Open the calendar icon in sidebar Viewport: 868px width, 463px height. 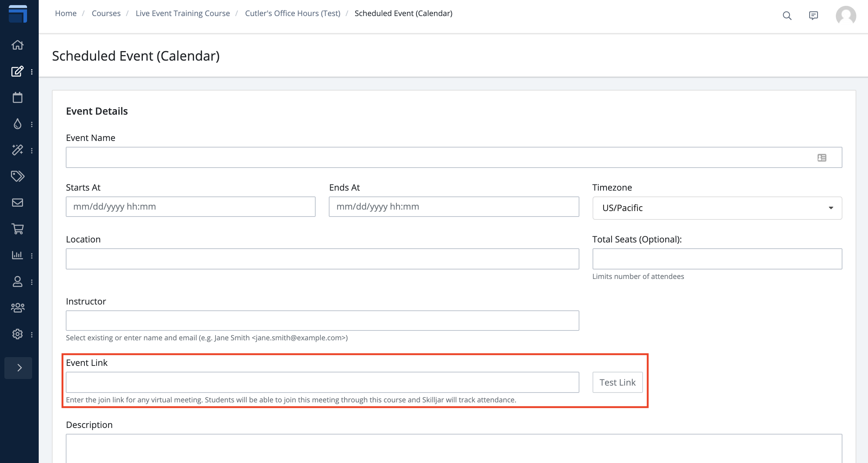click(18, 97)
